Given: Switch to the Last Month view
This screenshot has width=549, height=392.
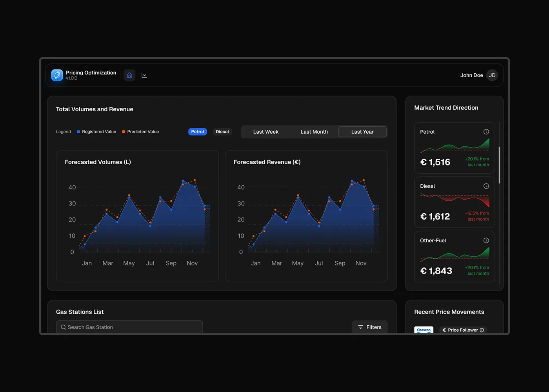Looking at the screenshot, I should coord(314,132).
